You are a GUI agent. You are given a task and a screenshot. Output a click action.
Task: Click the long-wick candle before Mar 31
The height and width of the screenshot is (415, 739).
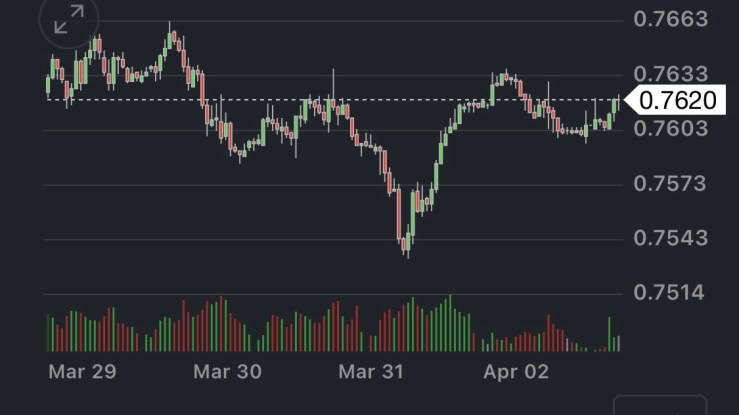tap(333, 95)
